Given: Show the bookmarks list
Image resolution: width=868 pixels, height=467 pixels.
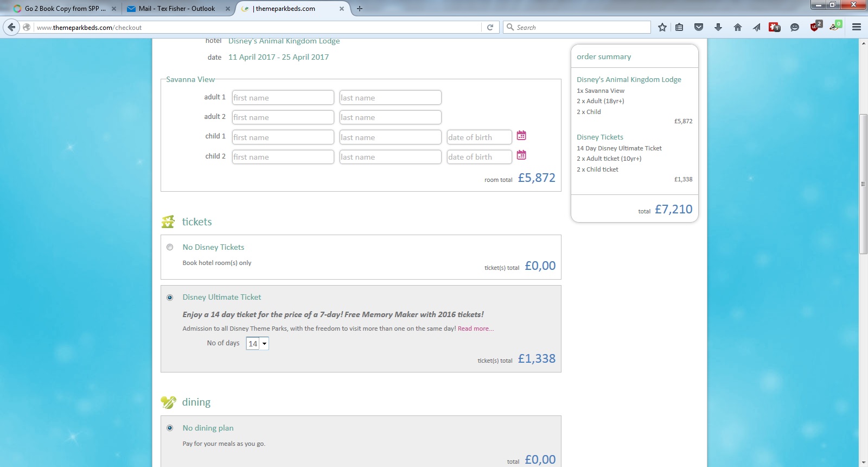Looking at the screenshot, I should pyautogui.click(x=679, y=27).
